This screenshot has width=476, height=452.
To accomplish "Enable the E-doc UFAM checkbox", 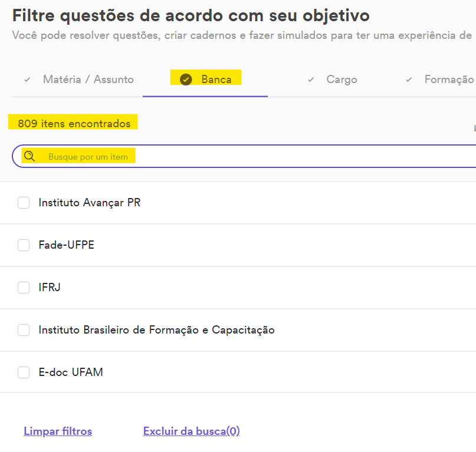I will tap(24, 372).
